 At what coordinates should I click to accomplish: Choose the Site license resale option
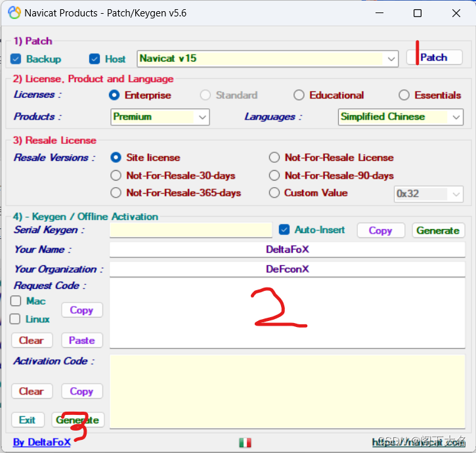click(x=116, y=158)
